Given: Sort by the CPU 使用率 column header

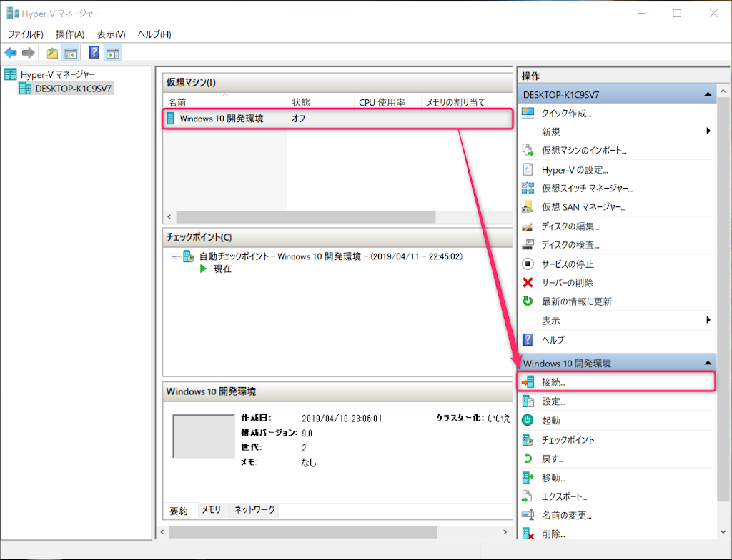Looking at the screenshot, I should [x=387, y=102].
